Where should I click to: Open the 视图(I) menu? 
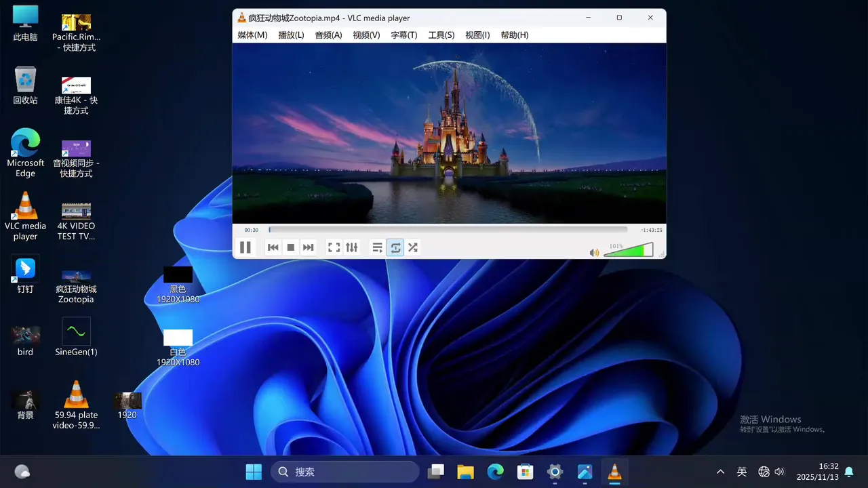coord(477,35)
